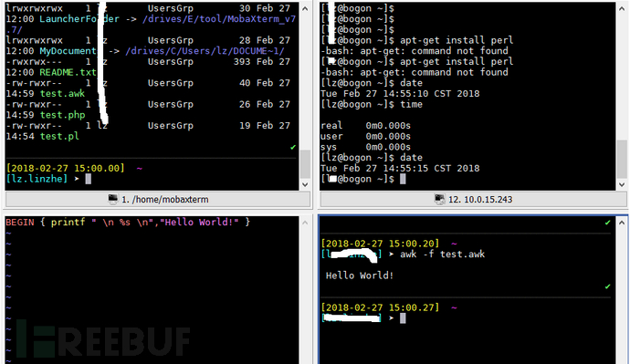630x364 pixels.
Task: Click the date output Tue Feb 27 14:55:10
Action: (400, 93)
